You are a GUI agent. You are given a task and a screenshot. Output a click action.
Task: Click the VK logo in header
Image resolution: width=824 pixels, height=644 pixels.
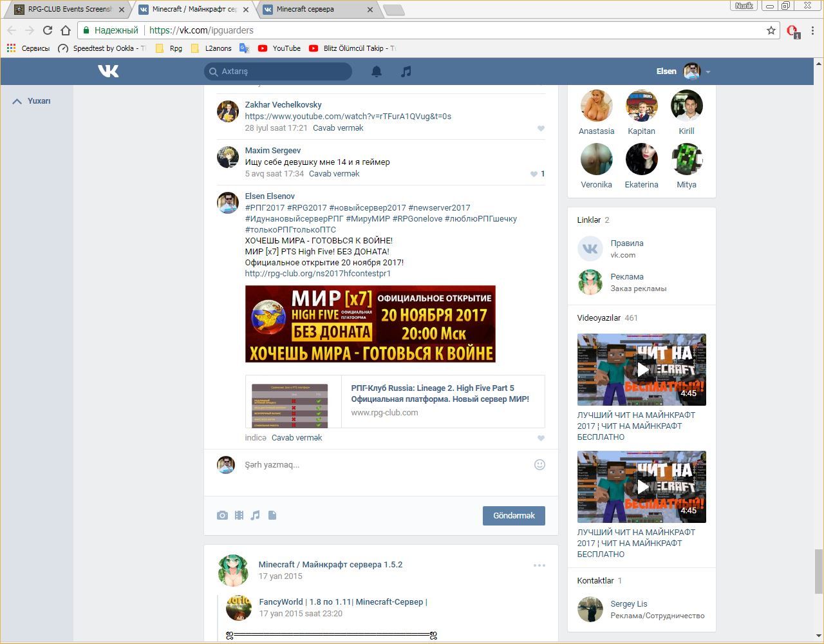108,71
